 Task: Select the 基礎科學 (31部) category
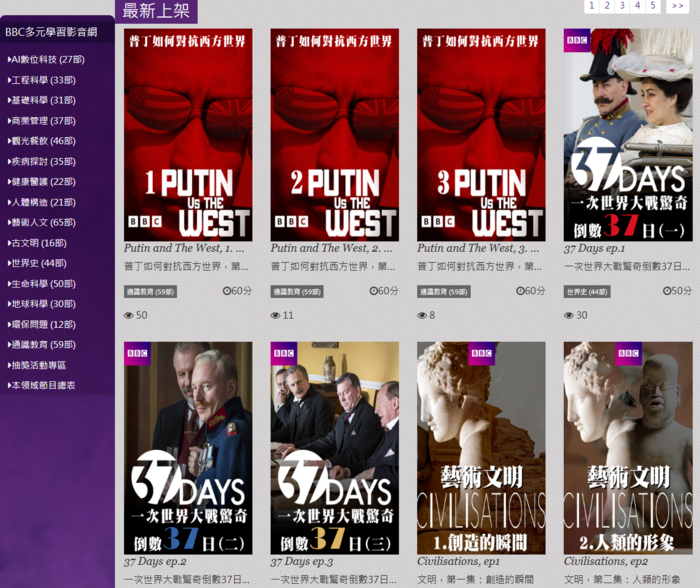42,100
